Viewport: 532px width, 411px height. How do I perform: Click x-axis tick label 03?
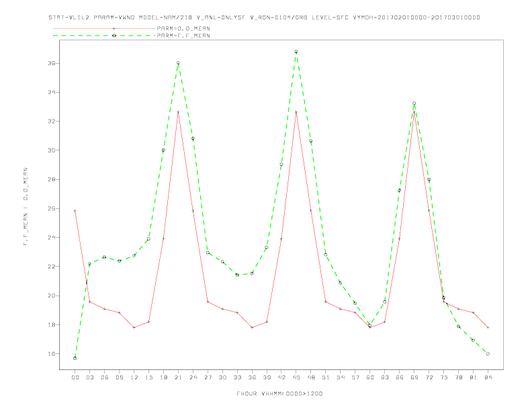(89, 377)
